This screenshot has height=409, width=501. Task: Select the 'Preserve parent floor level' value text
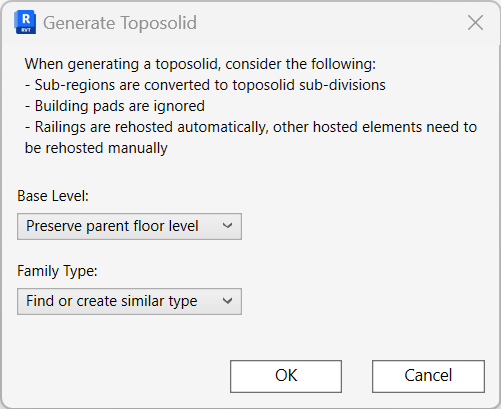coord(112,226)
